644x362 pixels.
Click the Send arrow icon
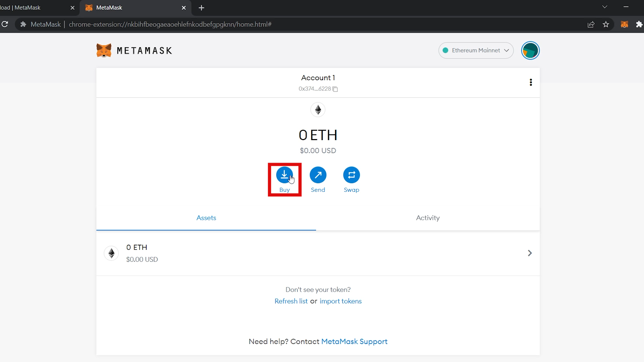(x=318, y=175)
